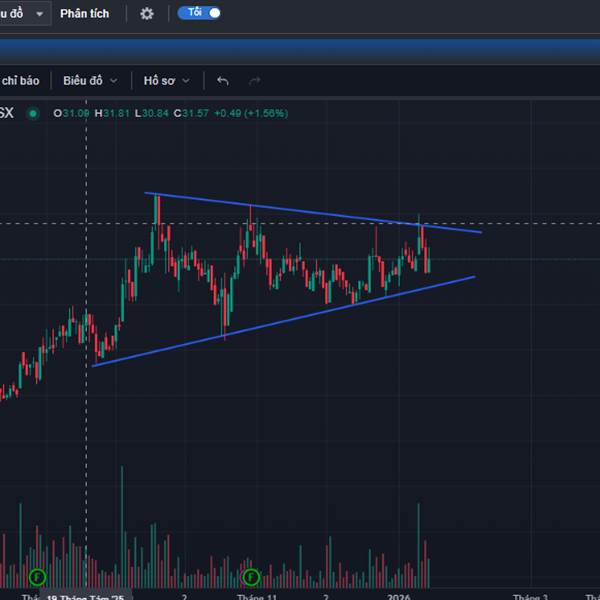600x600 pixels.
Task: Redo the chart action arrow
Action: point(255,81)
